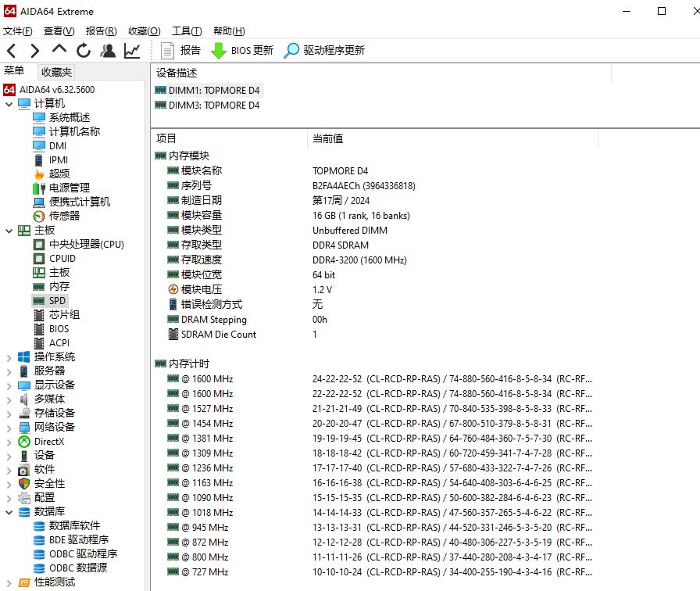Select 计算机名称 in the tree
700x591 pixels.
click(74, 131)
